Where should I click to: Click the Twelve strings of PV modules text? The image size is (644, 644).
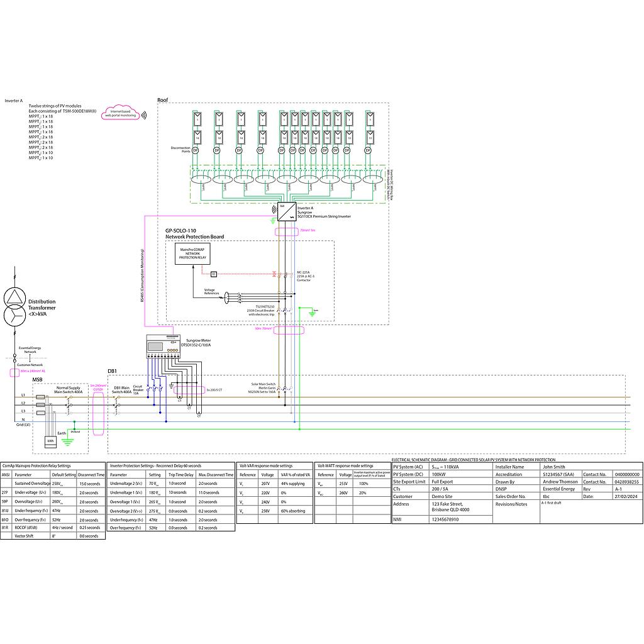point(55,106)
